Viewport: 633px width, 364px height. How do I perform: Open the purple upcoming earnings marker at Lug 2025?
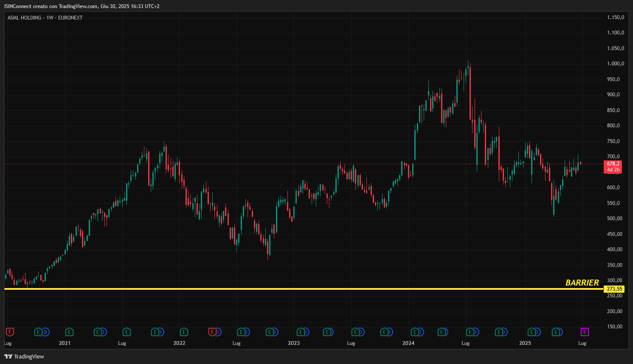(x=585, y=332)
